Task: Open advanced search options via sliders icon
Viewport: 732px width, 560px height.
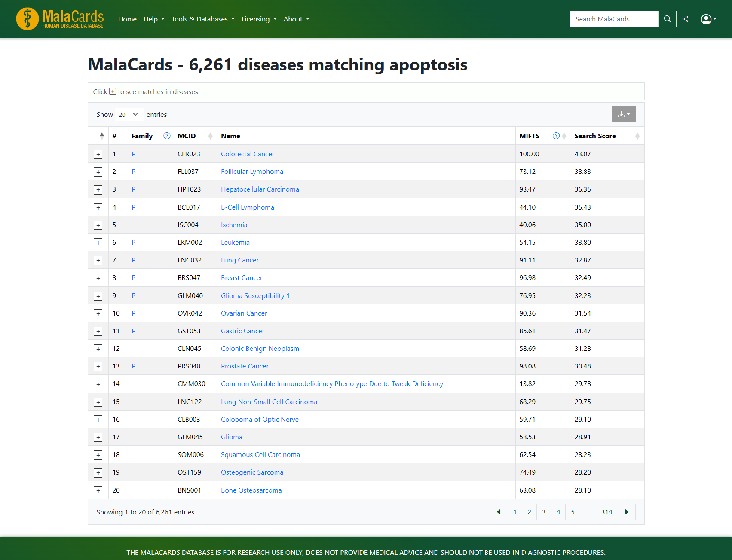Action: (x=685, y=19)
